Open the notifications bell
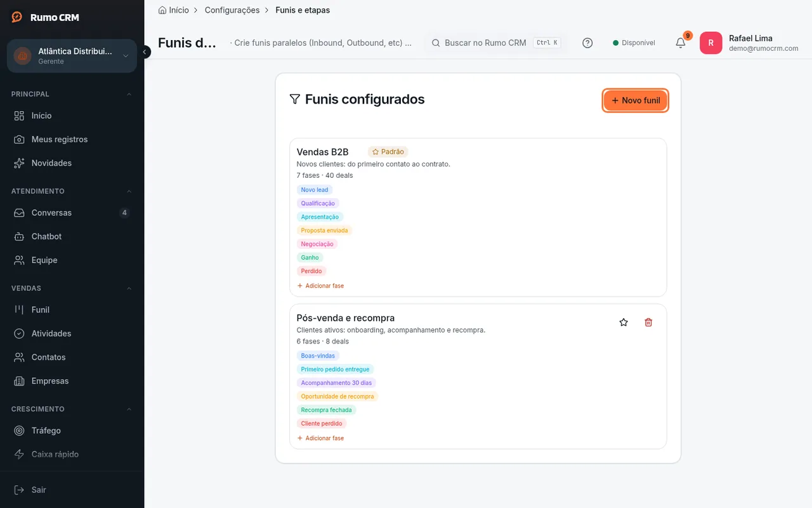The image size is (812, 508). click(681, 43)
